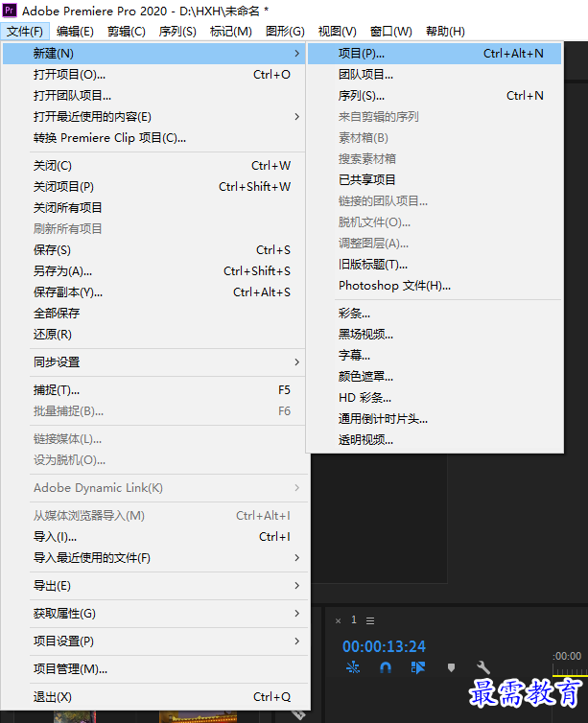Expand 导入最近使用的文件(F) submenu arrow
The height and width of the screenshot is (723, 588).
point(297,558)
